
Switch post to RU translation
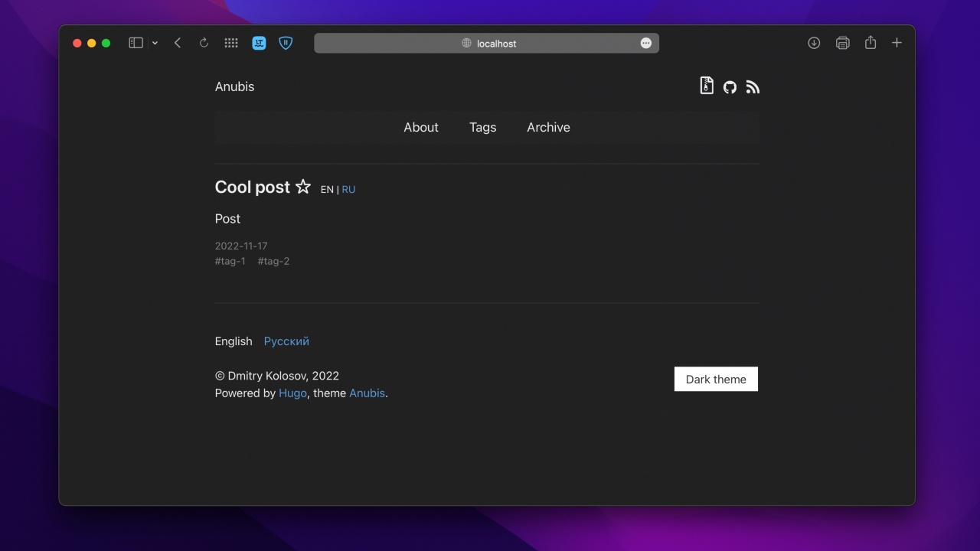pyautogui.click(x=348, y=190)
